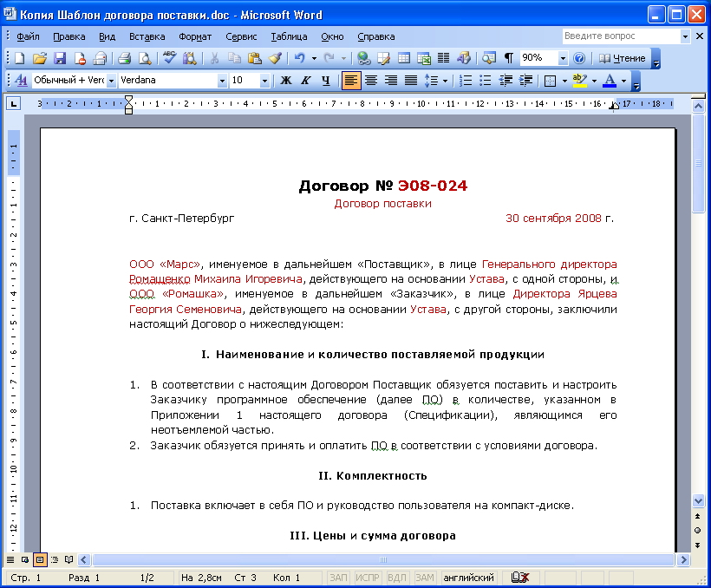Open the Файл menu

(28, 36)
